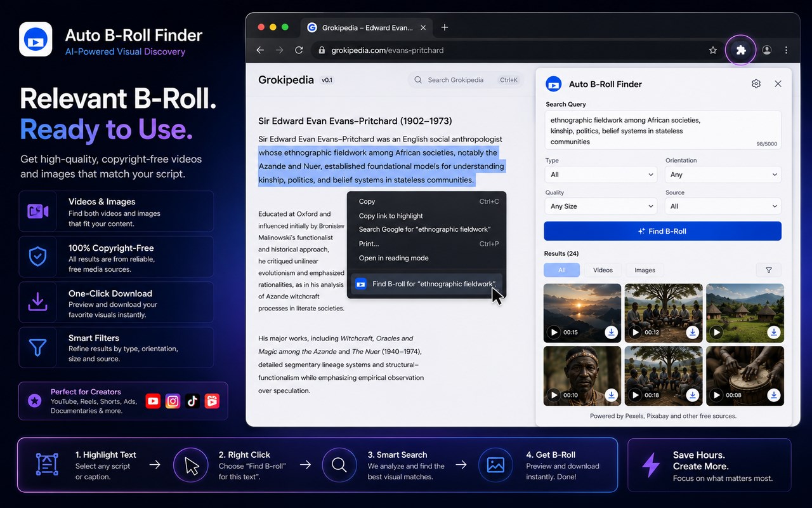812x508 pixels.
Task: Switch to the Images results tab
Action: click(645, 270)
